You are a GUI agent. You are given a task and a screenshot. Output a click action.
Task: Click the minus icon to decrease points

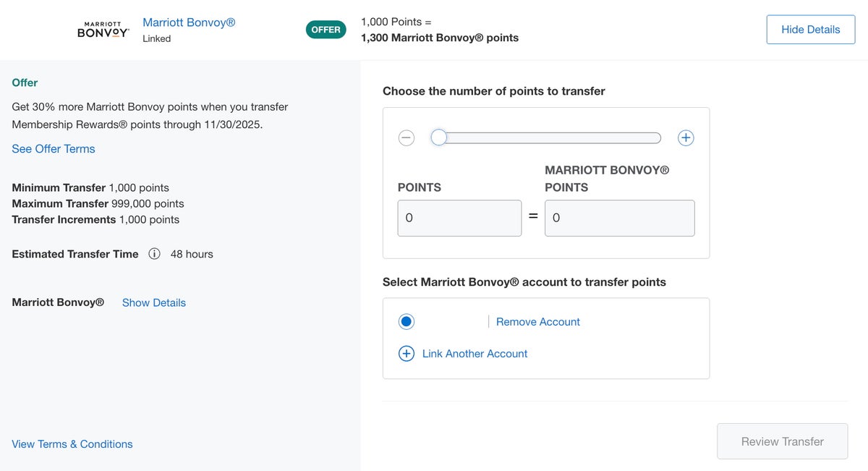click(x=406, y=137)
